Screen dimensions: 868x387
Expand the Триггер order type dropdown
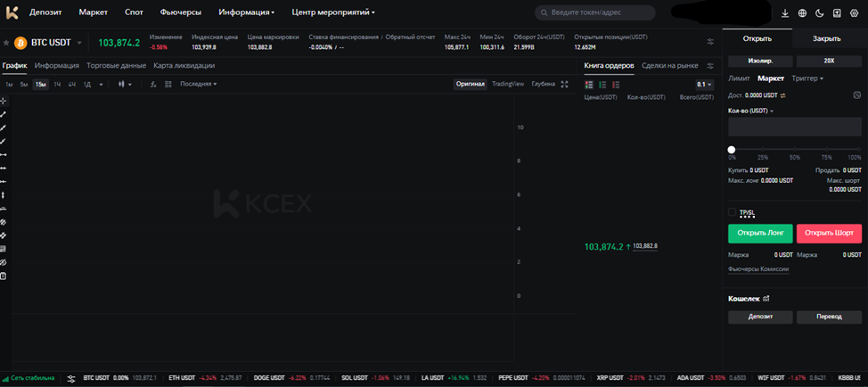[x=807, y=78]
